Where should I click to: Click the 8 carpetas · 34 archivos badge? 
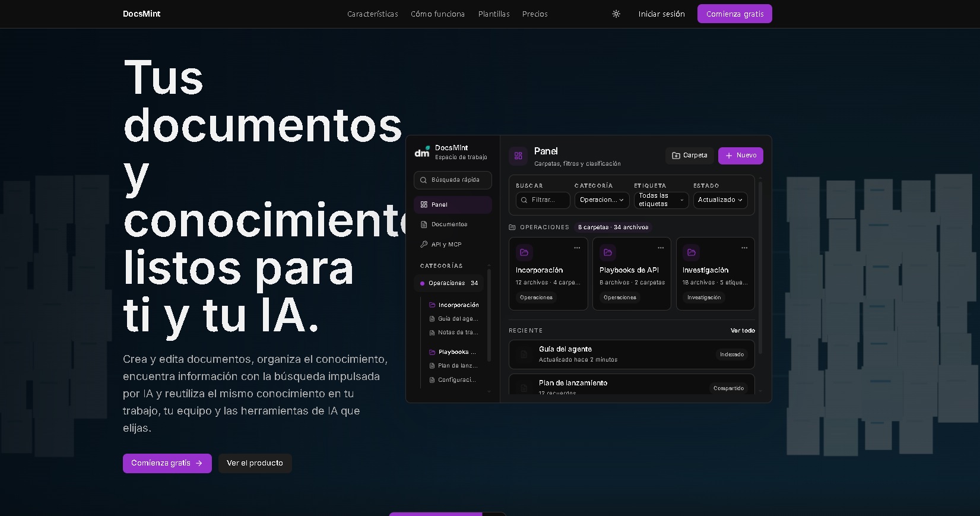[613, 227]
